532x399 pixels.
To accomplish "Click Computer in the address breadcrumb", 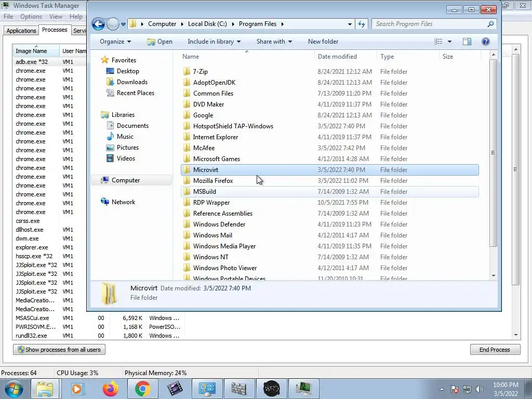I will [x=162, y=24].
